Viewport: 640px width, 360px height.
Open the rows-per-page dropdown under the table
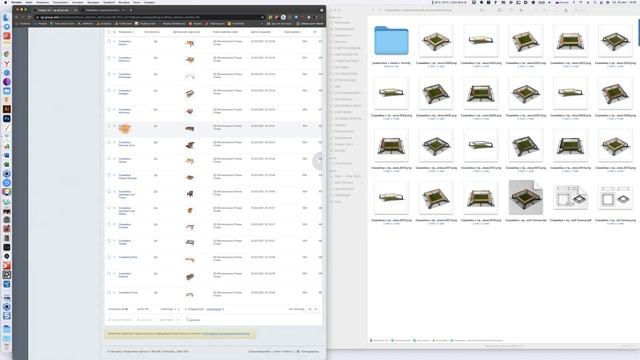pos(313,309)
